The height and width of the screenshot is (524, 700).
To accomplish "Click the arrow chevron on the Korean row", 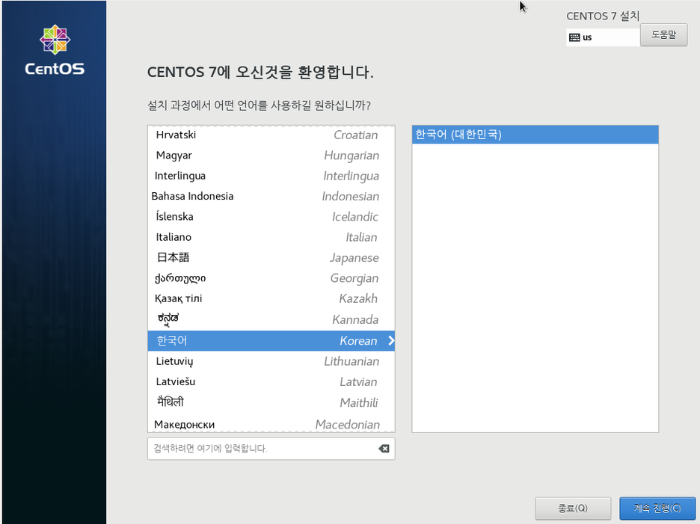I will (x=391, y=341).
